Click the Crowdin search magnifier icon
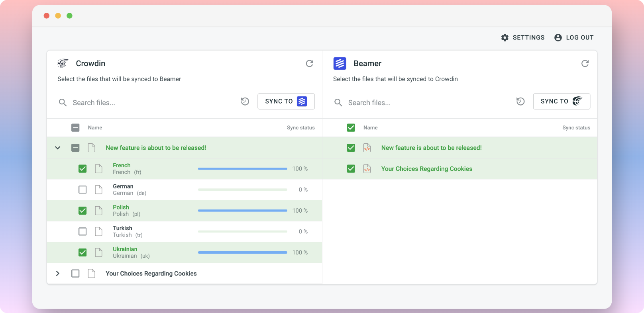Screen dimensions: 644x313 pos(63,103)
